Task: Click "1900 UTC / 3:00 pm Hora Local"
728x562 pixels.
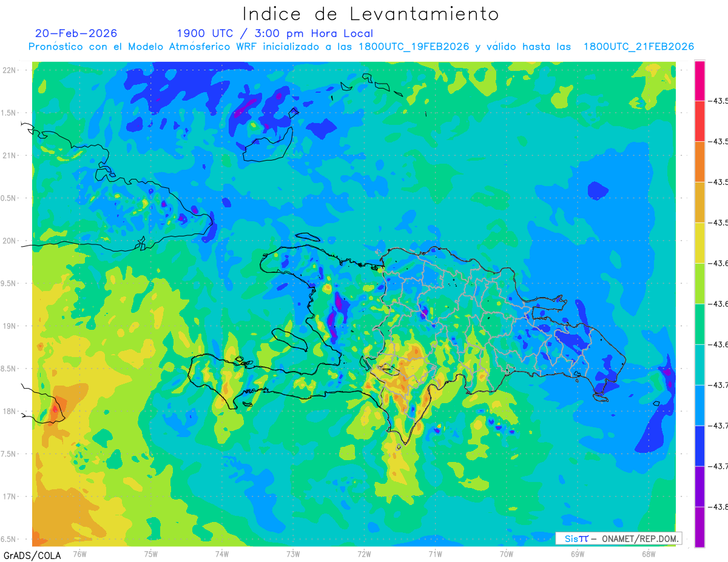Action: [x=275, y=34]
